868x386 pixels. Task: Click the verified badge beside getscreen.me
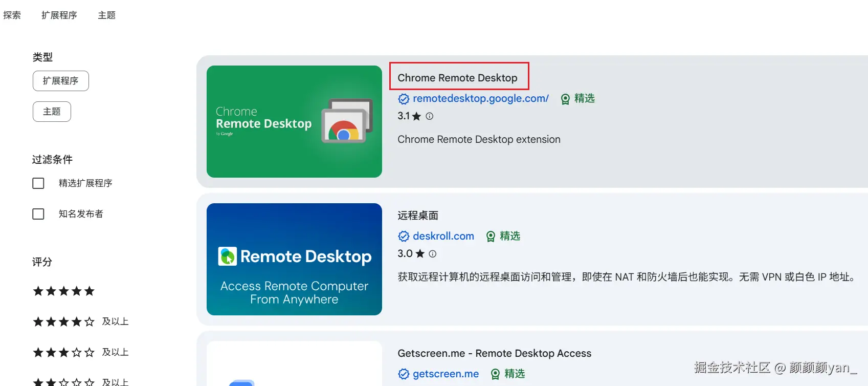(404, 374)
